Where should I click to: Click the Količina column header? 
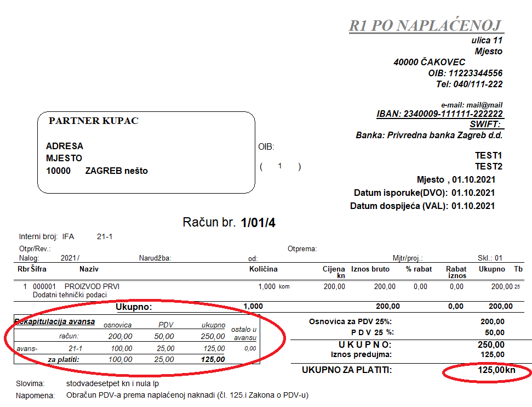pyautogui.click(x=263, y=269)
